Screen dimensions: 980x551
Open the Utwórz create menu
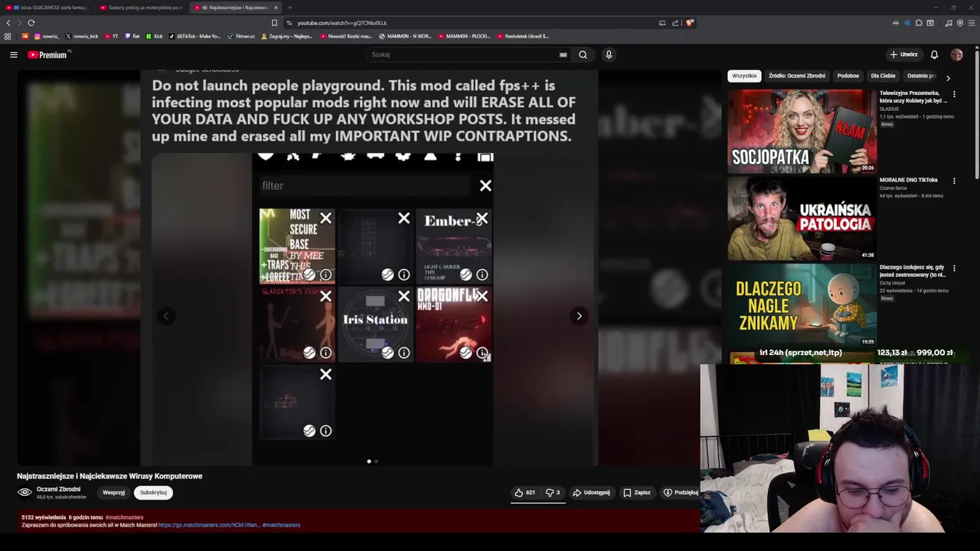(x=903, y=54)
